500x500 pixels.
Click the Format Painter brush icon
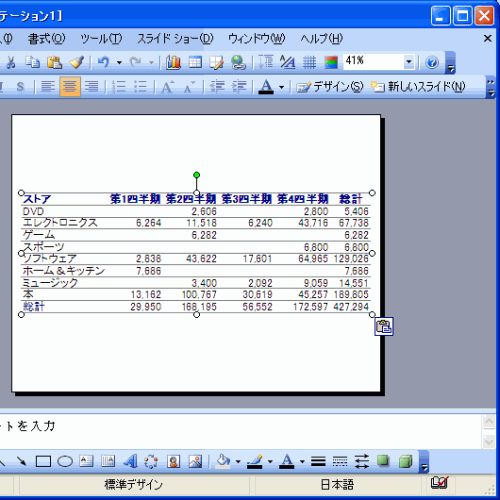point(76,62)
